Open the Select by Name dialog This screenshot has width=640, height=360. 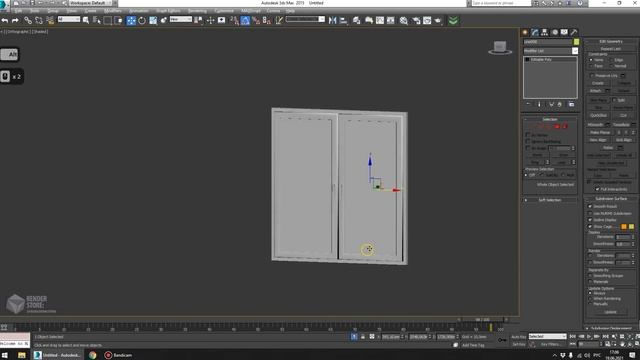97,20
